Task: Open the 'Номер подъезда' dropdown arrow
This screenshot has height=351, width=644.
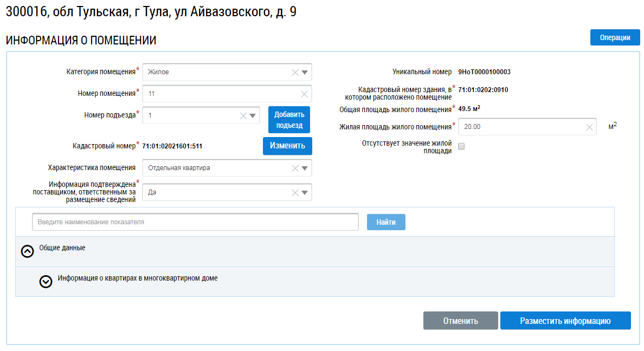Action: 253,116
